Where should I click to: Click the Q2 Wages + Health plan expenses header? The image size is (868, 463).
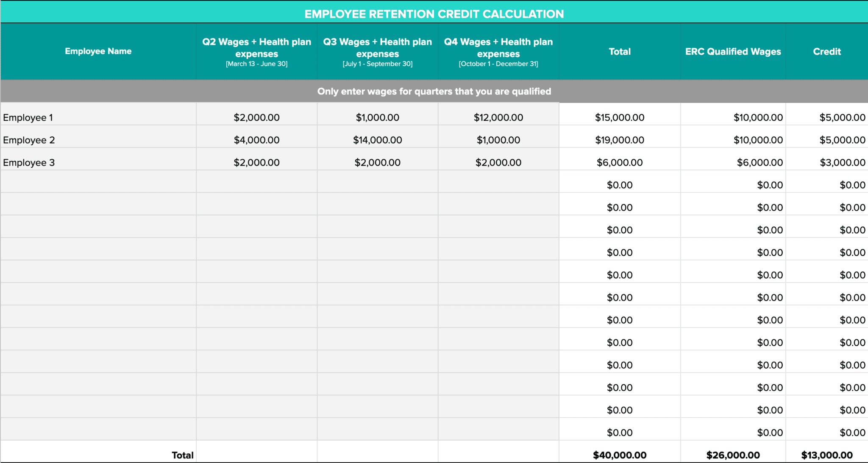pyautogui.click(x=256, y=51)
